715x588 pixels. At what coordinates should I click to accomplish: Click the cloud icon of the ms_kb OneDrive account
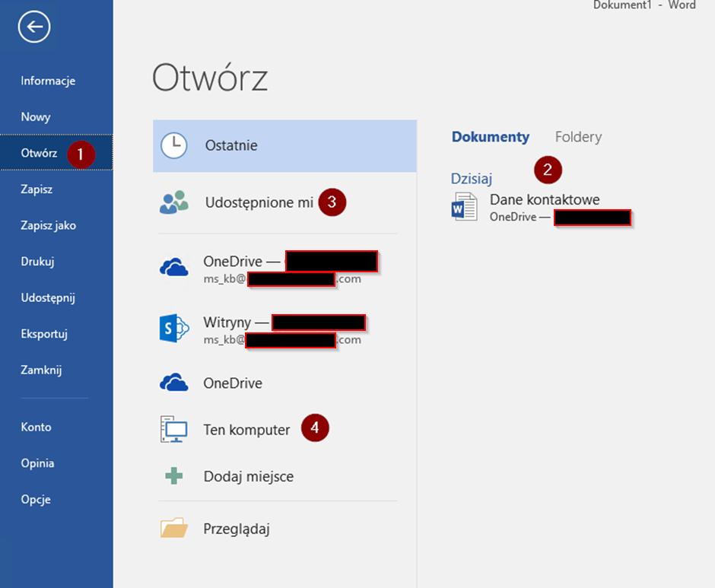[173, 267]
